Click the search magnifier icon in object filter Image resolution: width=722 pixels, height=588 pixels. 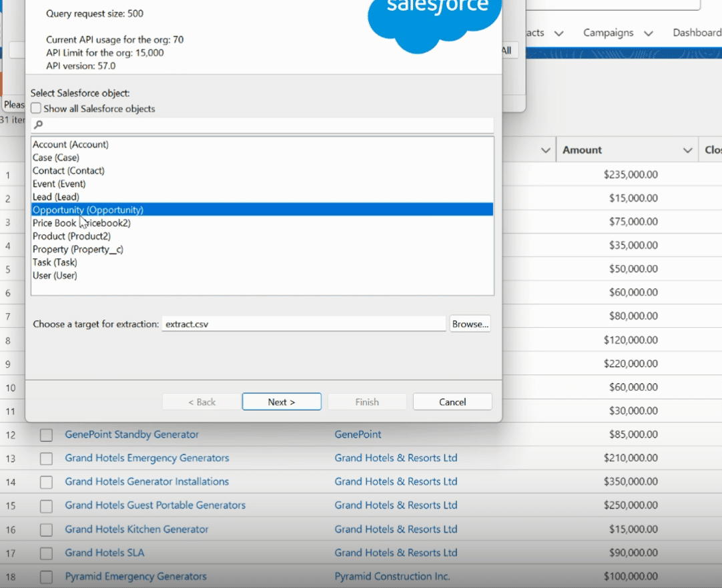coord(39,124)
